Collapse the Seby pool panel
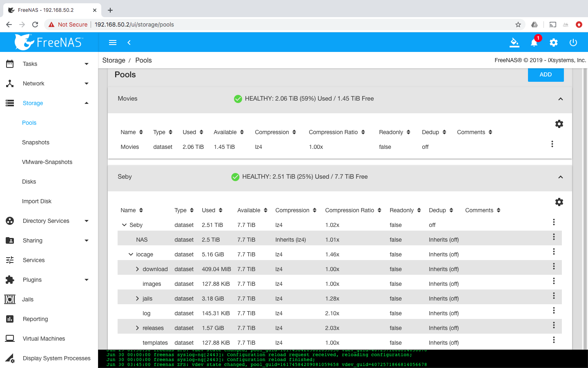The image size is (588, 368). [561, 177]
